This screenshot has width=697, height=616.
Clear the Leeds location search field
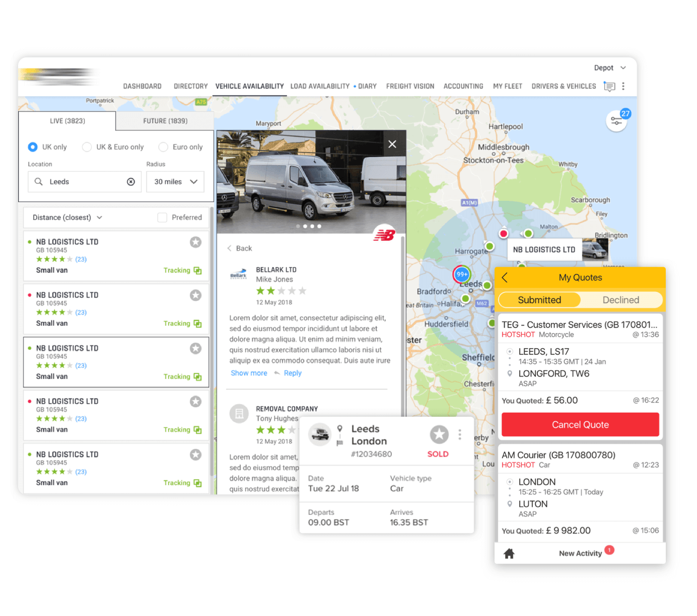[131, 182]
